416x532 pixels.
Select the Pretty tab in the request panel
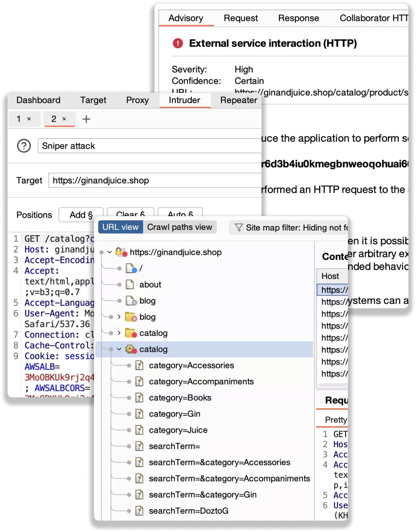[x=336, y=420]
